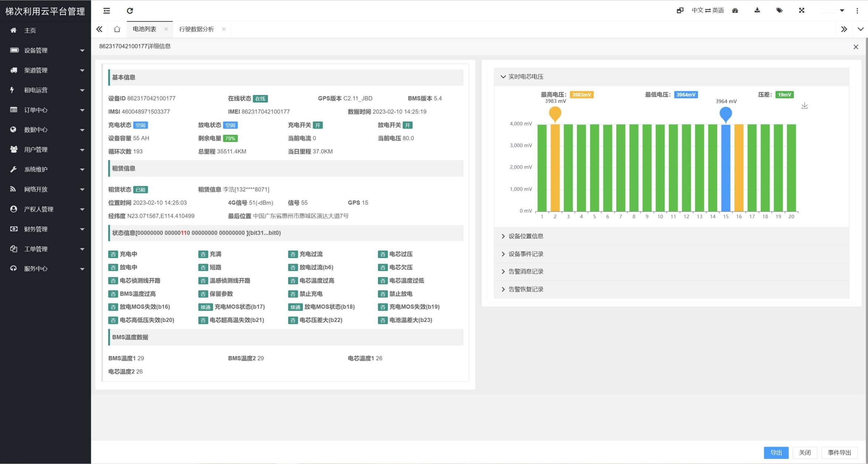Expand the 订单中心 sidebar menu
This screenshot has width=868, height=464.
pyautogui.click(x=45, y=110)
